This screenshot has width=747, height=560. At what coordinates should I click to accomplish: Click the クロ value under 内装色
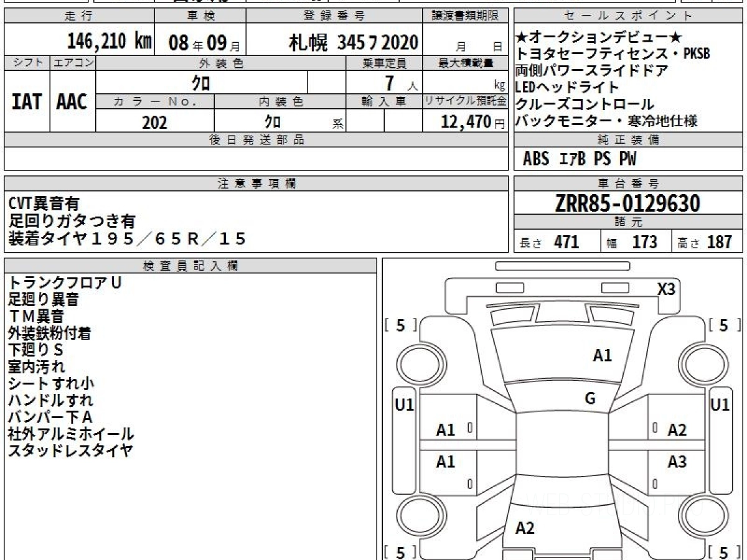point(272,121)
